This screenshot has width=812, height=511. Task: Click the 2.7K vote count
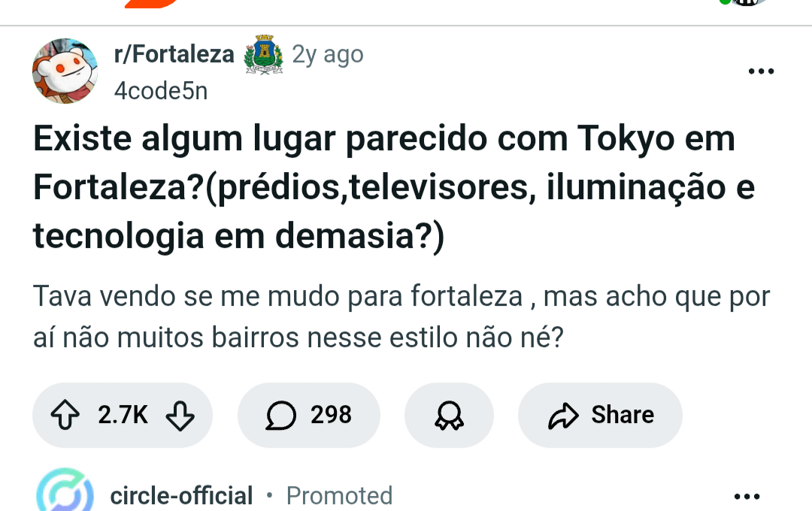(123, 416)
